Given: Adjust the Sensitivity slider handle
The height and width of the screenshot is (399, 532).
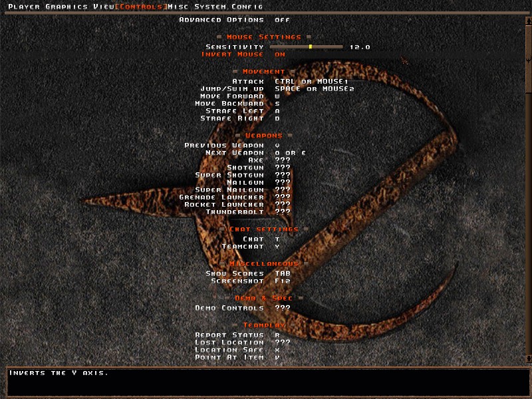Looking at the screenshot, I should click(x=311, y=47).
